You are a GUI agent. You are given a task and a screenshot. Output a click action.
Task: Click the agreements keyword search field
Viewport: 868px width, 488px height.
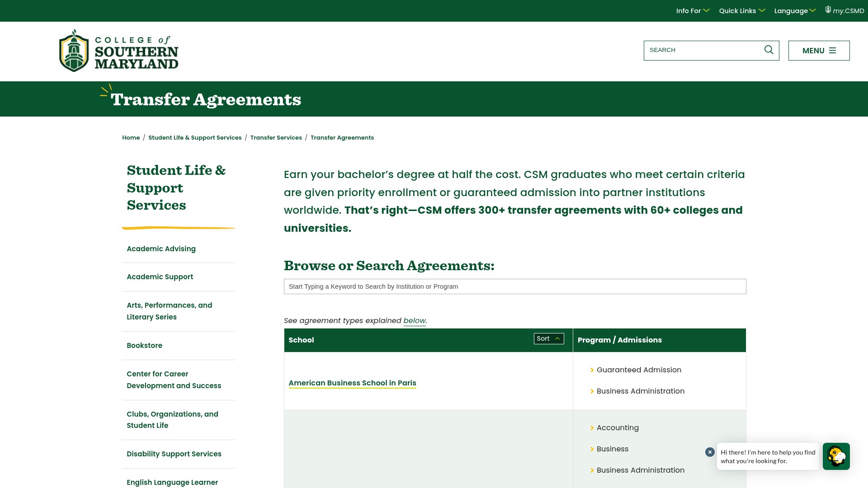pos(515,286)
